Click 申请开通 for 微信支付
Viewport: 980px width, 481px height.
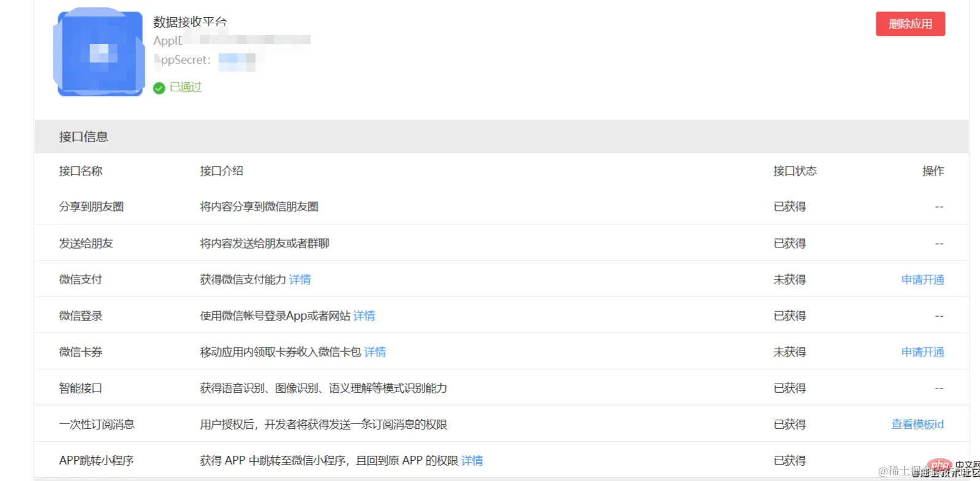coord(922,279)
